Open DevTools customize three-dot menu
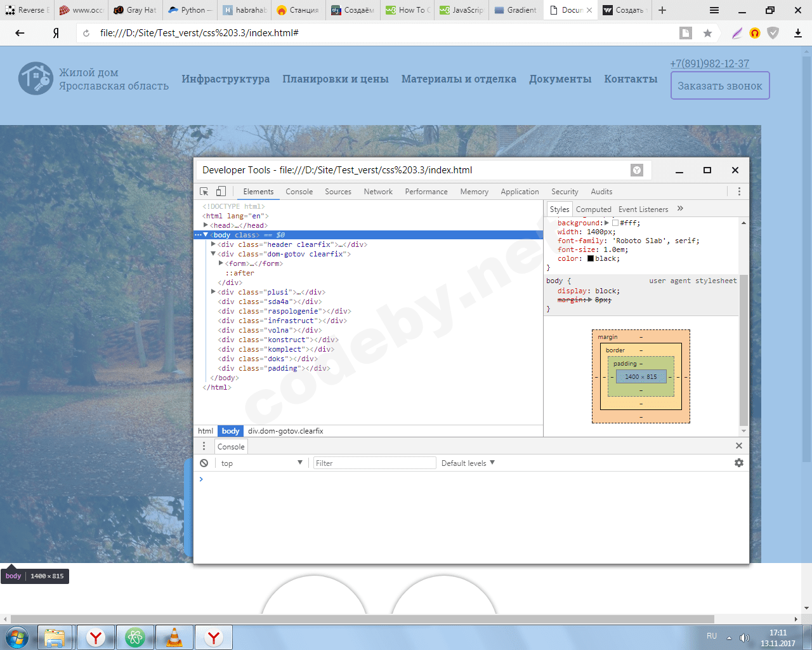The image size is (812, 650). [739, 191]
